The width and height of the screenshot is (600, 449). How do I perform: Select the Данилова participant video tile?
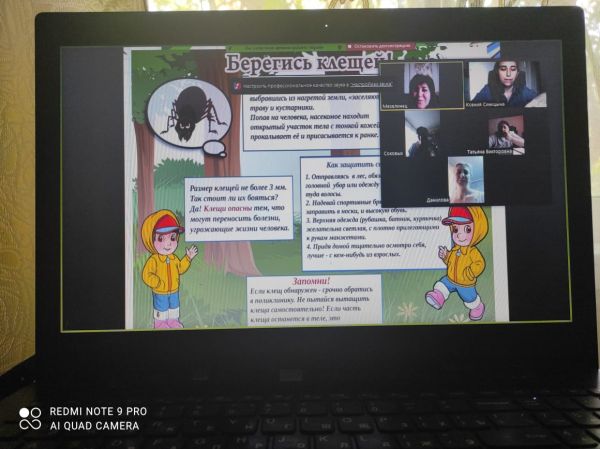pos(464,178)
